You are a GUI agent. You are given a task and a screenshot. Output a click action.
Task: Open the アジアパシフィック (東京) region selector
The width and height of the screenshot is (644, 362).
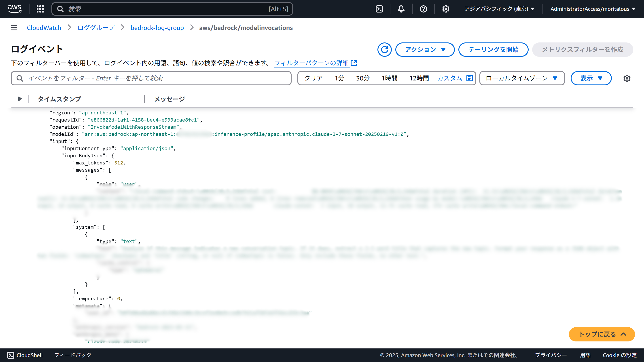point(500,9)
